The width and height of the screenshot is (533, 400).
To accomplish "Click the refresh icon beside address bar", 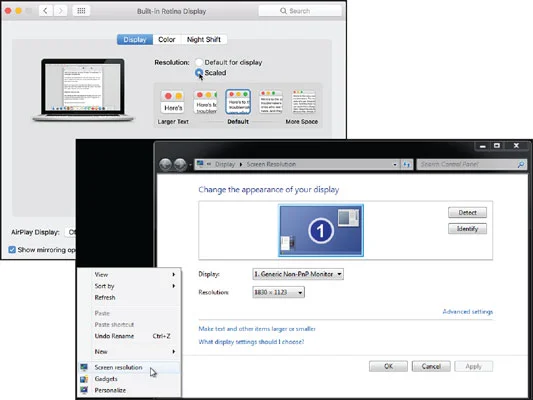I will [x=407, y=164].
